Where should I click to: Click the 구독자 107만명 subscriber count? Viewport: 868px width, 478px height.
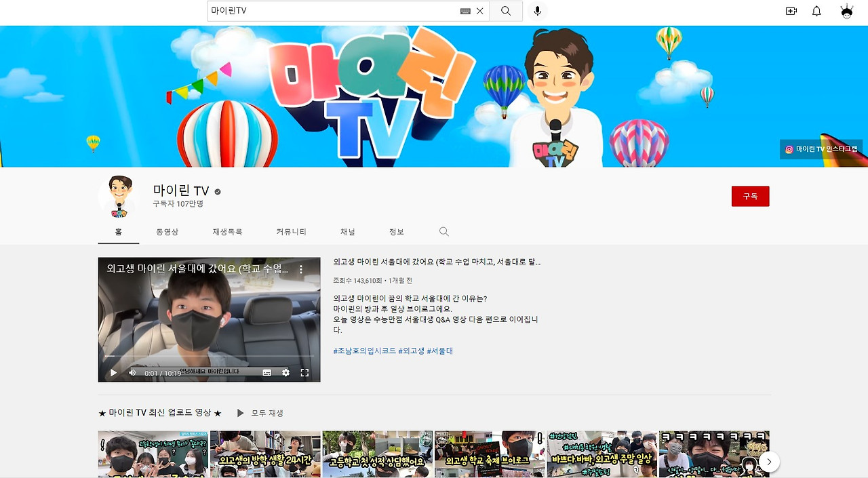tap(178, 203)
